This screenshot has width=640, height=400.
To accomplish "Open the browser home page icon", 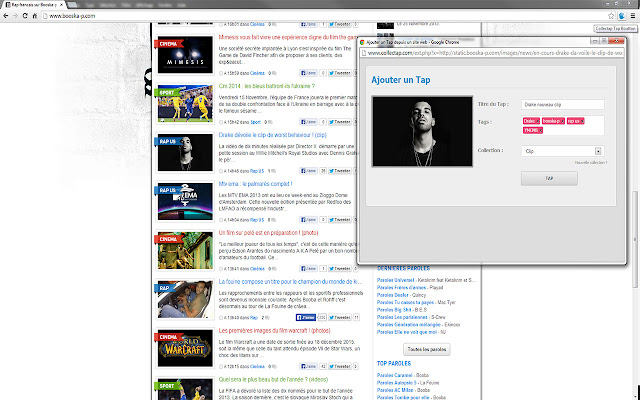I will [x=35, y=16].
